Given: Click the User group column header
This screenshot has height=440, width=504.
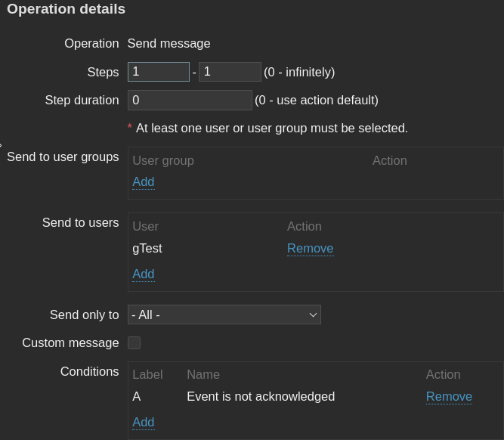Looking at the screenshot, I should point(163,160).
